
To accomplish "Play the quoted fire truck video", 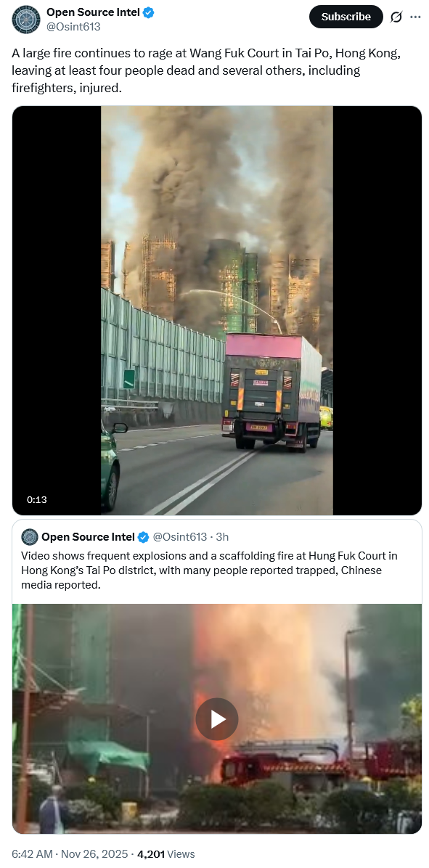I will tap(217, 719).
